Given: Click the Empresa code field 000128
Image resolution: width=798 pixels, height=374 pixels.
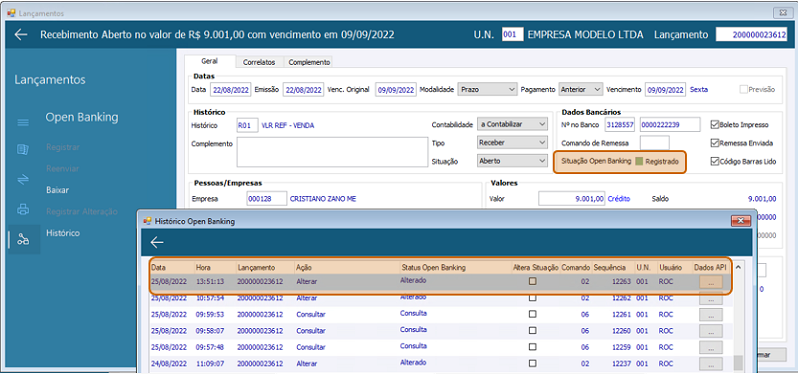Looking at the screenshot, I should point(267,199).
